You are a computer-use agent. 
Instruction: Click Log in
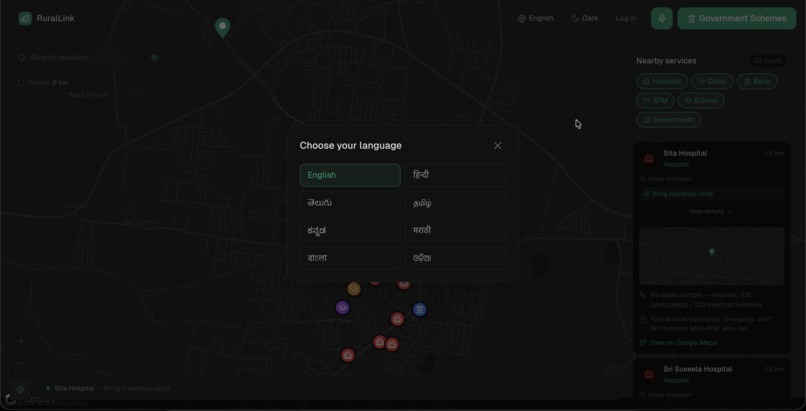(626, 18)
